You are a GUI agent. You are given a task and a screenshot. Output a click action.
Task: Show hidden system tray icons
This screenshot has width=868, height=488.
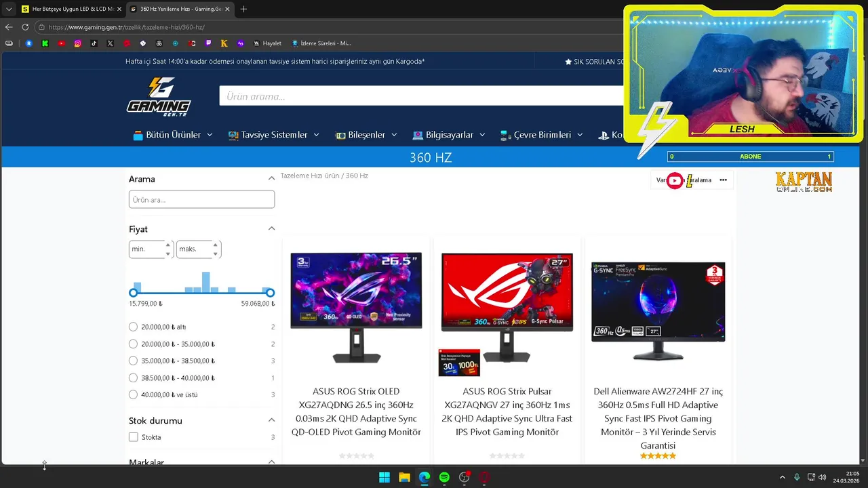(782, 477)
